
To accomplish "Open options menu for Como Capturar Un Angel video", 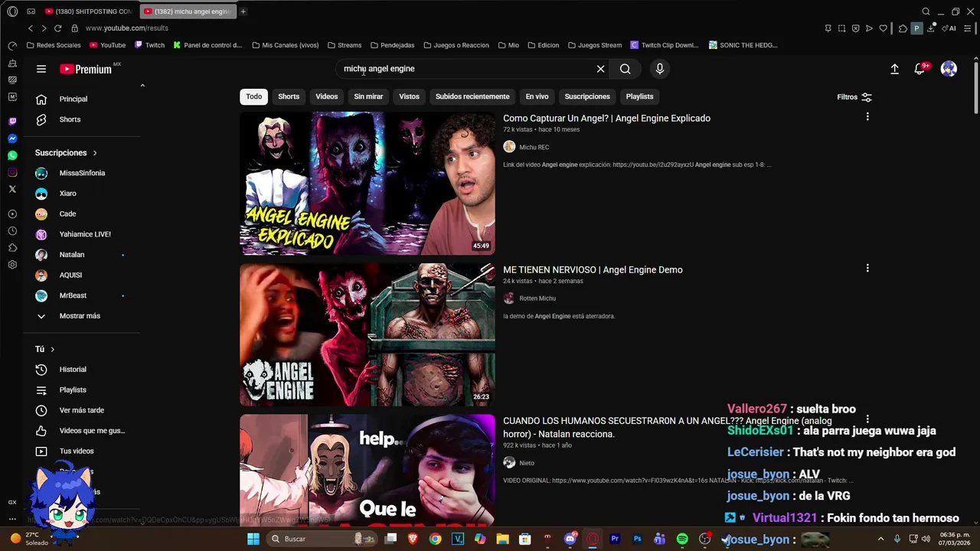I will pos(867,117).
